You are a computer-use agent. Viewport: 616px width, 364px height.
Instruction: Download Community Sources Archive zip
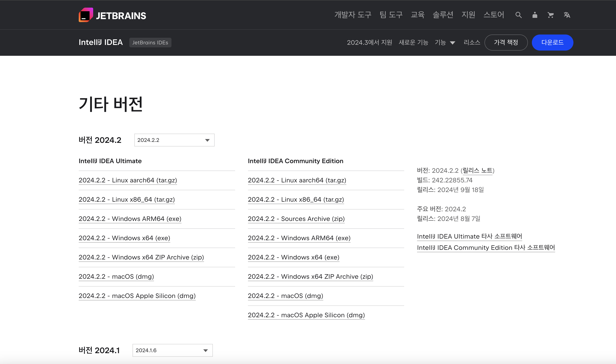(x=296, y=219)
